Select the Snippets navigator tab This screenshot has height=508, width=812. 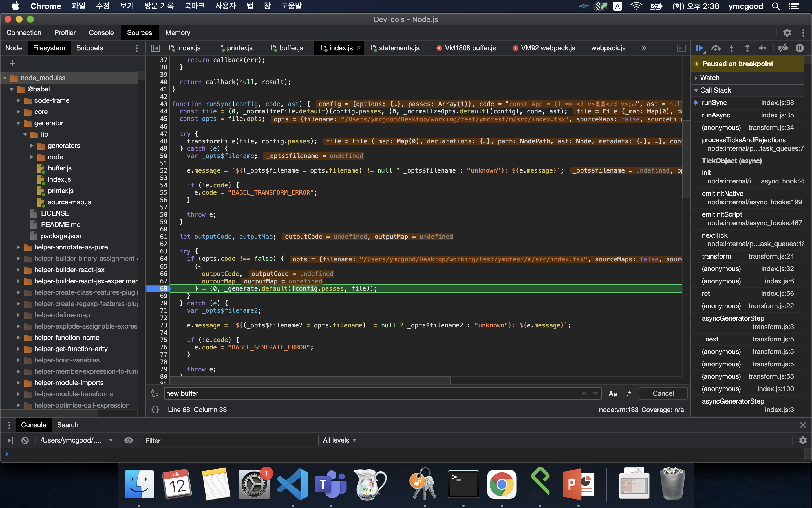tap(90, 48)
